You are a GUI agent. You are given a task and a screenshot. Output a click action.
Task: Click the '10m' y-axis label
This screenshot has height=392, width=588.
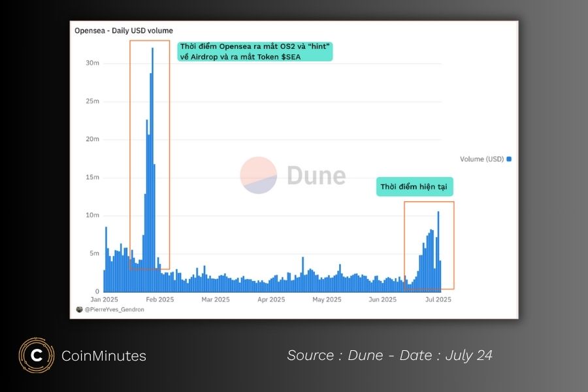click(x=93, y=216)
